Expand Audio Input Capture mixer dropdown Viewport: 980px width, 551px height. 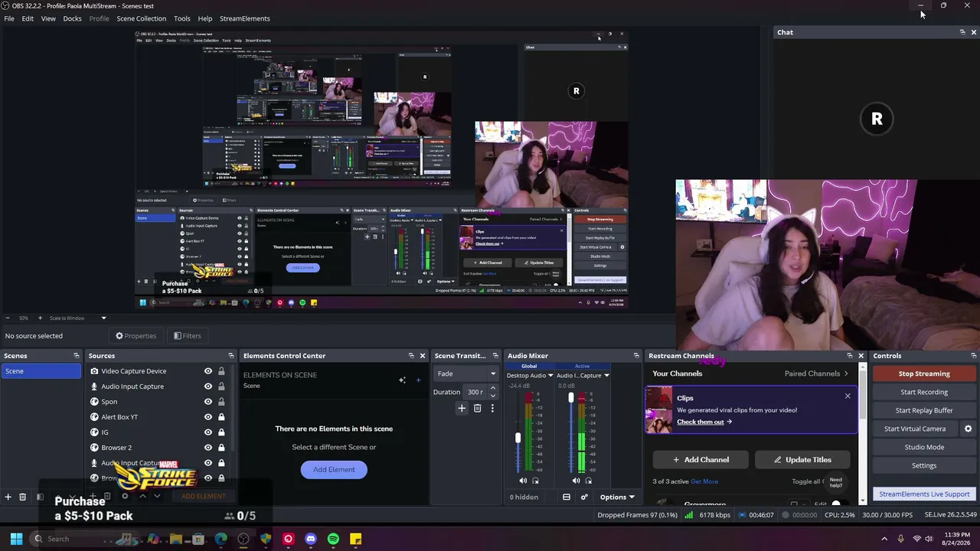tap(606, 376)
